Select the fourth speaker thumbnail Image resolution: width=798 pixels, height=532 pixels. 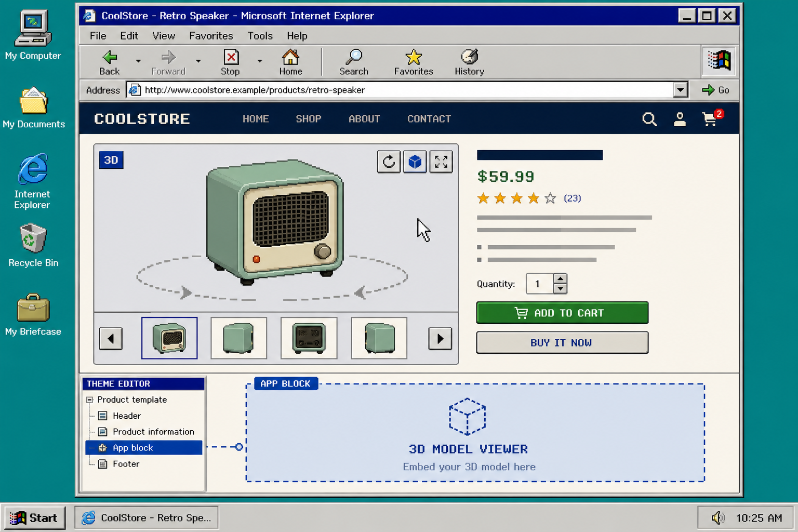[x=379, y=338]
